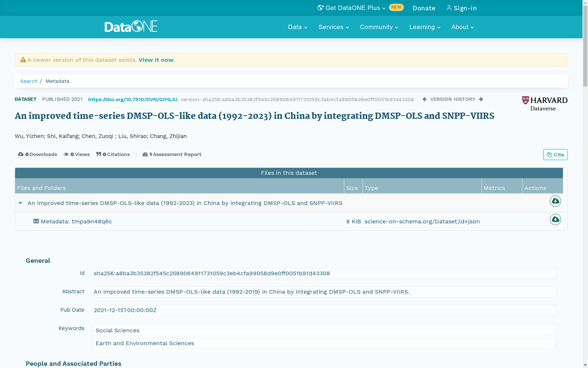Open the Learning menu
This screenshot has height=368, width=588.
coord(425,27)
